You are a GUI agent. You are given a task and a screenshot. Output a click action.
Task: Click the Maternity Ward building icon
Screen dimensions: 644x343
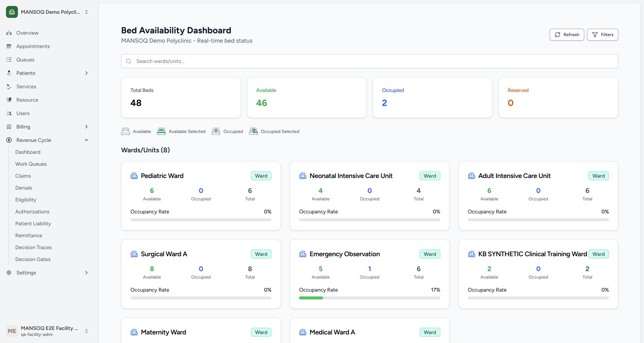point(134,332)
